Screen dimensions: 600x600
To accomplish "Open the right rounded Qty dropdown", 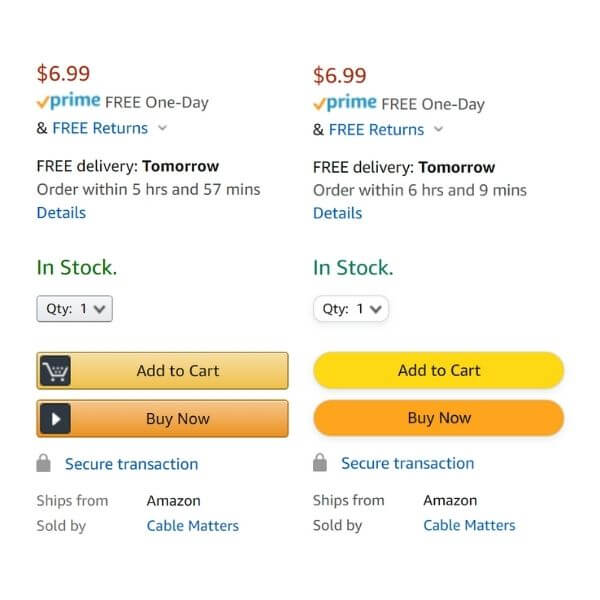I will coord(351,309).
